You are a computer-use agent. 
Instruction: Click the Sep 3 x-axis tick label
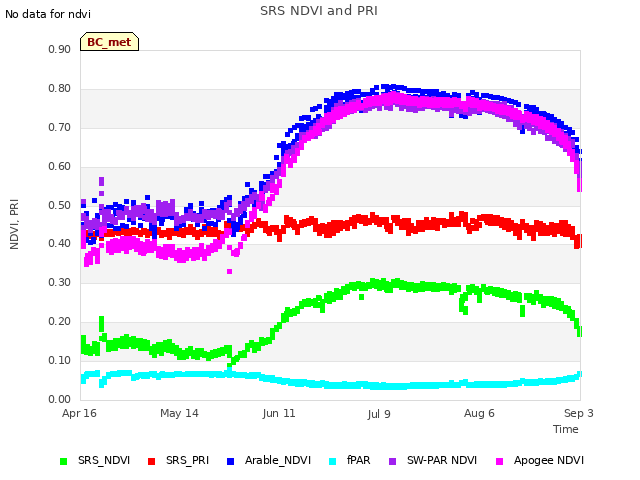tap(578, 413)
